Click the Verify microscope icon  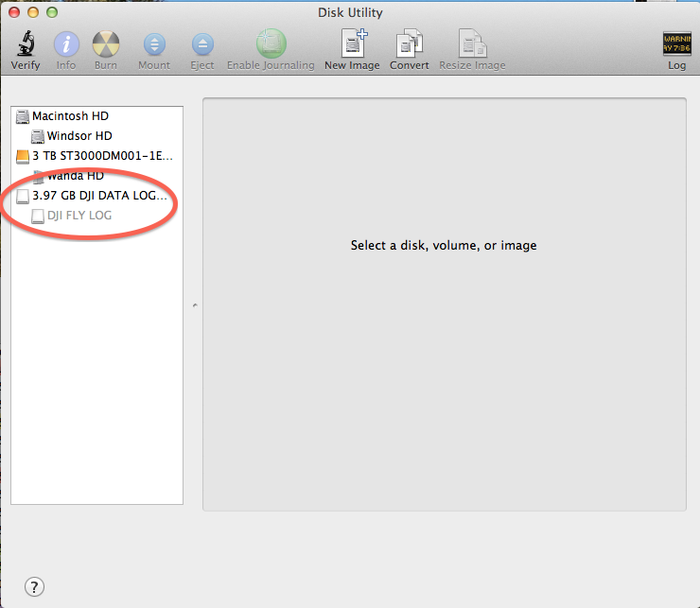click(26, 43)
